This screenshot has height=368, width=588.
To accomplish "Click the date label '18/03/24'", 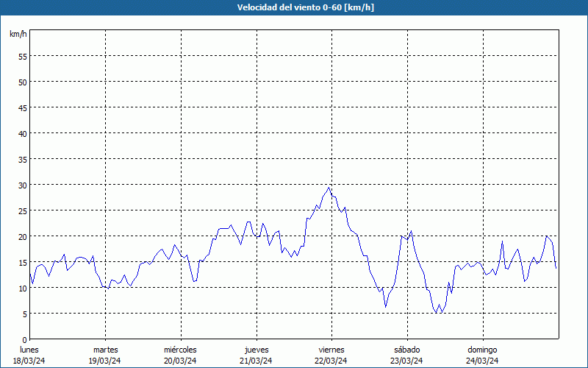I will [29, 361].
